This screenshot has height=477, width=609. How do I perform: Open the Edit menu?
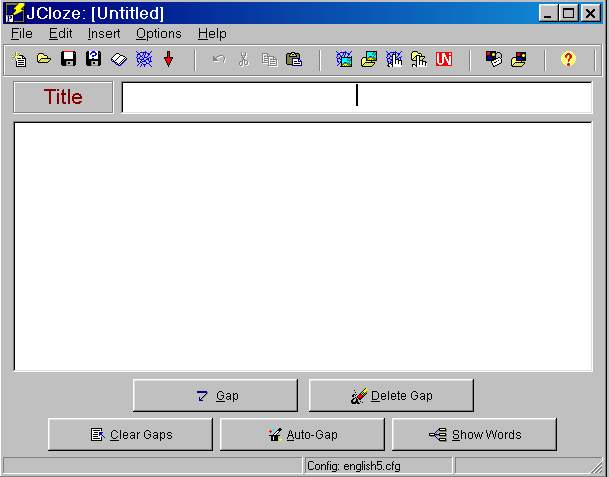tap(60, 34)
